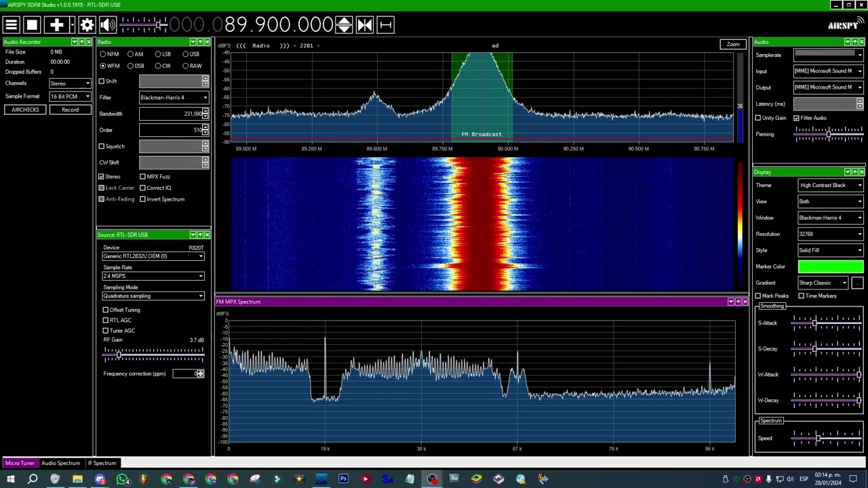The height and width of the screenshot is (488, 868).
Task: Close the Audio panel on the right
Action: tap(861, 42)
